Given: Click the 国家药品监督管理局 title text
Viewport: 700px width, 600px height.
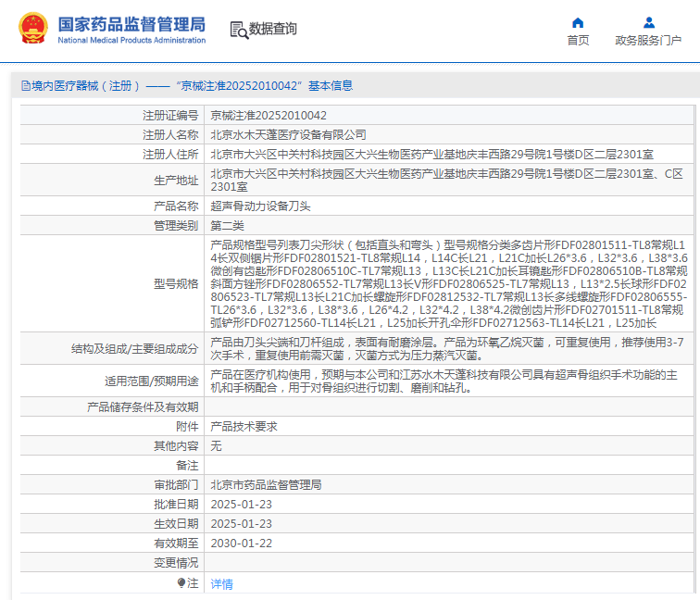Looking at the screenshot, I should pyautogui.click(x=131, y=24).
